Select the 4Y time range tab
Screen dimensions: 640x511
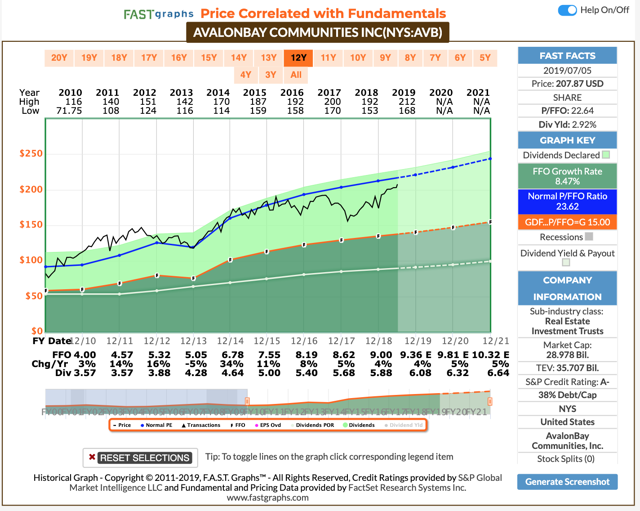click(246, 75)
